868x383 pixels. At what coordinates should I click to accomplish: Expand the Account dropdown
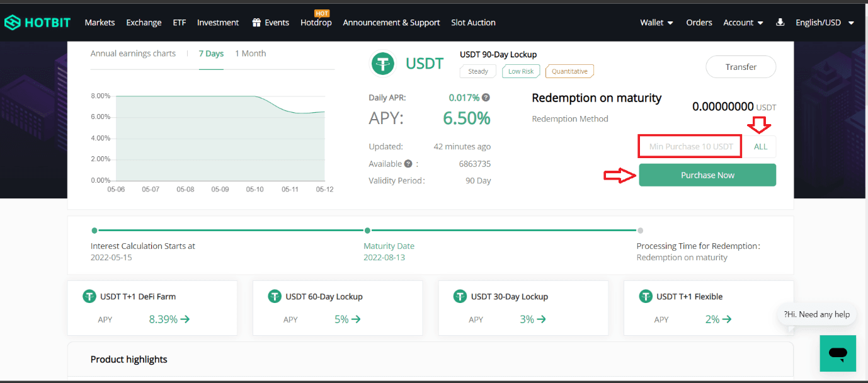[x=743, y=23]
